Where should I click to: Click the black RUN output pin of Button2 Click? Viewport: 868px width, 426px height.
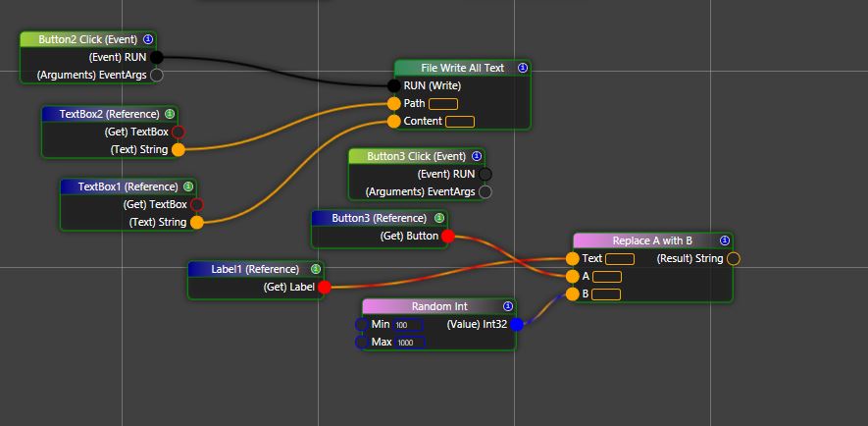(x=157, y=57)
